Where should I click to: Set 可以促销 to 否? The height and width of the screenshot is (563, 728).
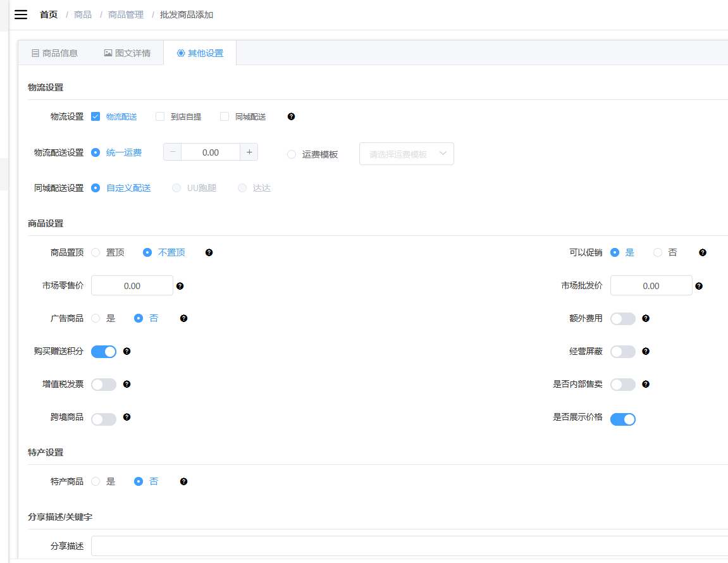tap(658, 252)
